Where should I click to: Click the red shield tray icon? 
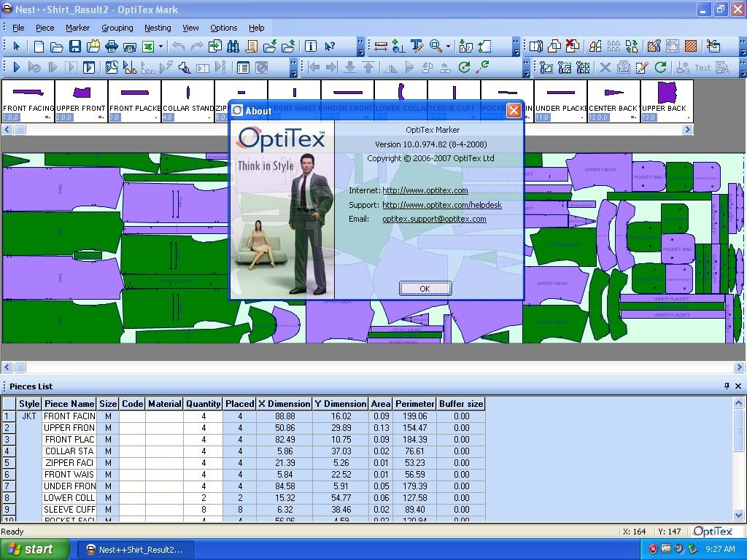(653, 550)
